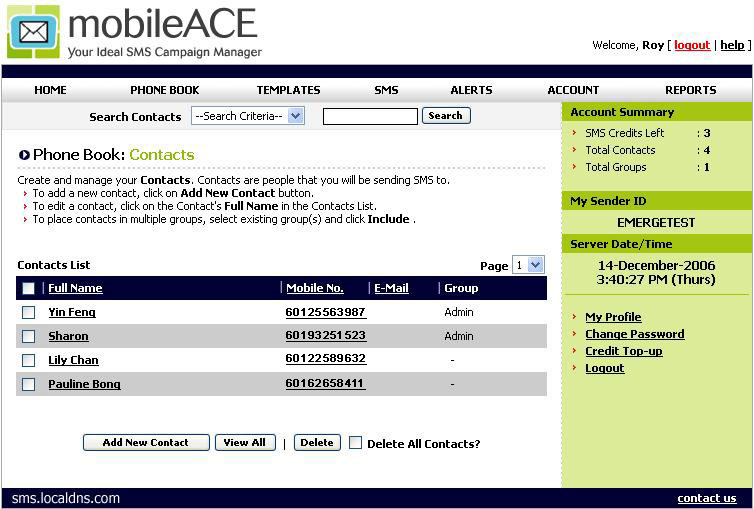Select the Sharon contact checkbox

(x=29, y=336)
